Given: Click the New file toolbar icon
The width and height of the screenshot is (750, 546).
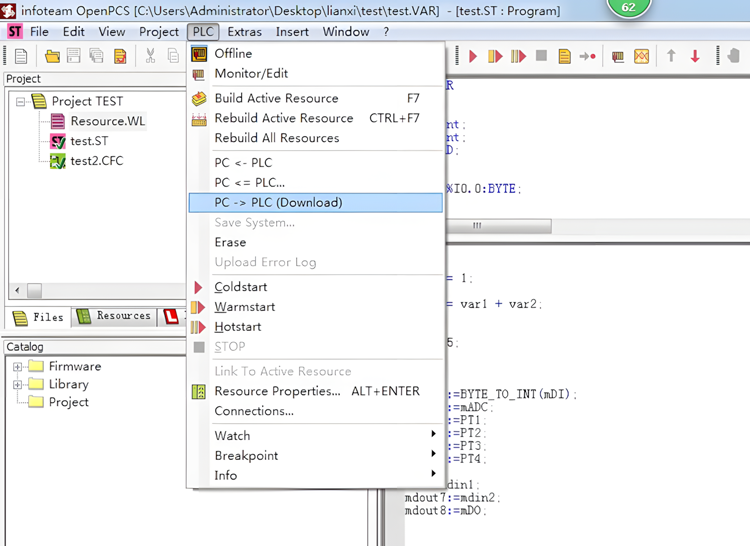Looking at the screenshot, I should (21, 56).
